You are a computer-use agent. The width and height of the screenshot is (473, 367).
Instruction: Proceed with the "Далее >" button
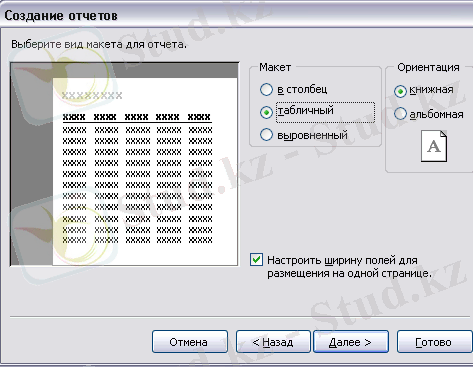[x=351, y=342]
